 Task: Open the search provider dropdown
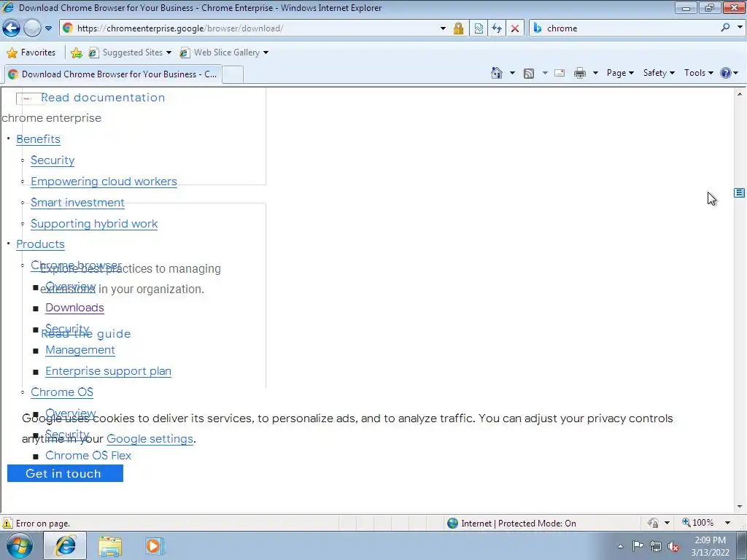tap(740, 28)
